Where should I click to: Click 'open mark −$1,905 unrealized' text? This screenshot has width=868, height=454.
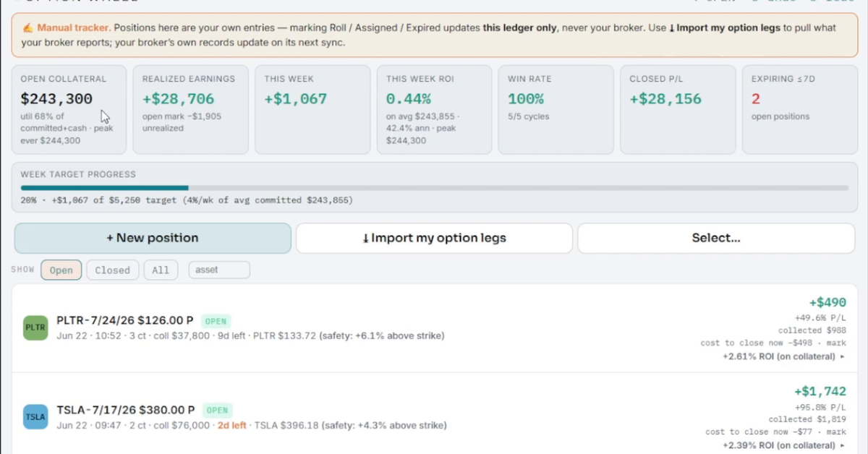point(182,122)
